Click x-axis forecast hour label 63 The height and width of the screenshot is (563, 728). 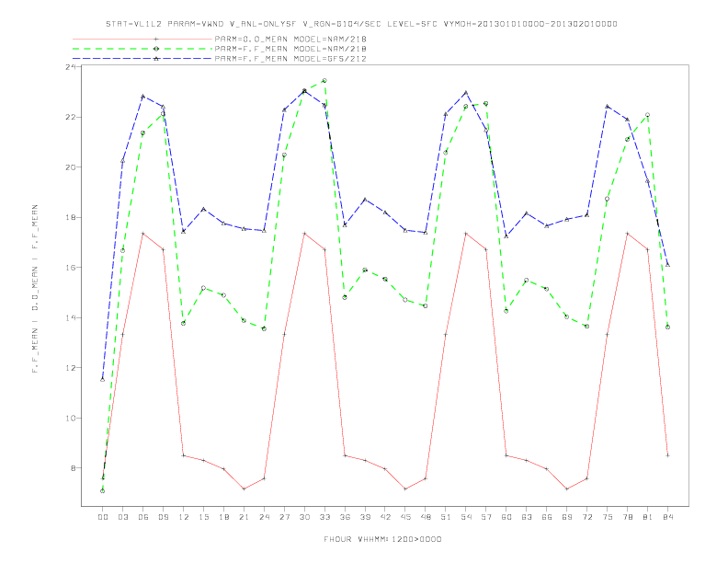pyautogui.click(x=527, y=517)
